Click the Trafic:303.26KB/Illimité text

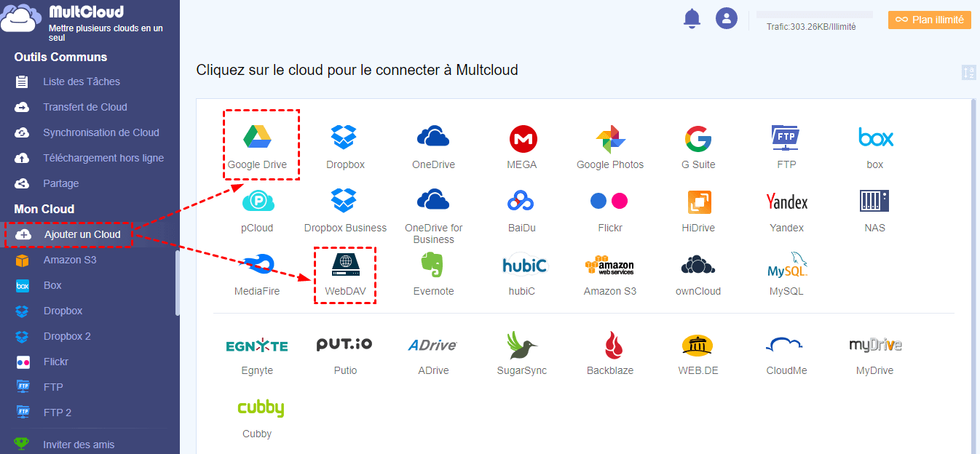[811, 27]
